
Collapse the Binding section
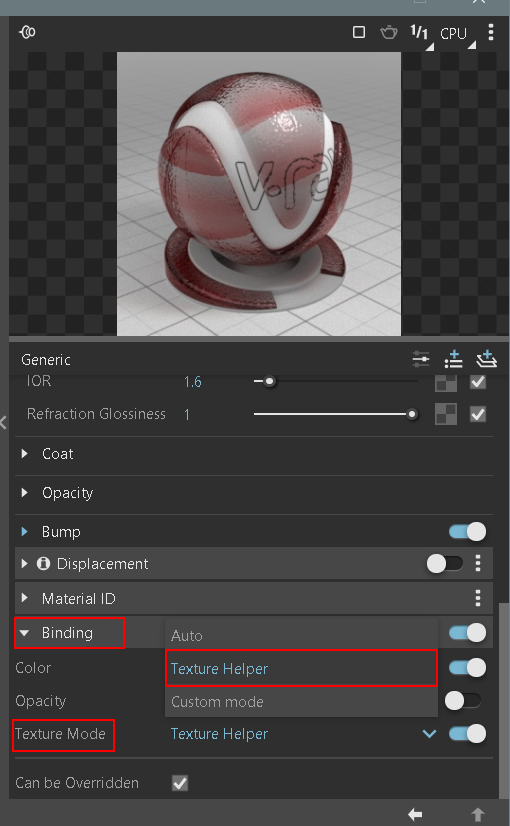(24, 633)
